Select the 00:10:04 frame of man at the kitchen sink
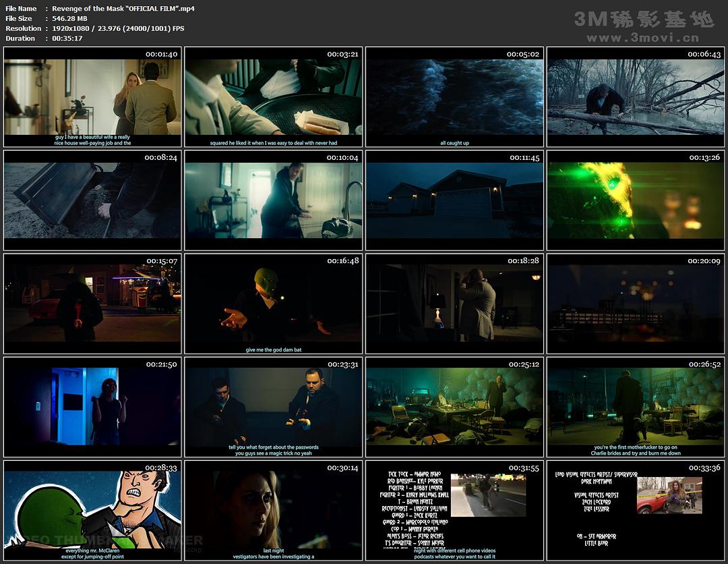 273,200
